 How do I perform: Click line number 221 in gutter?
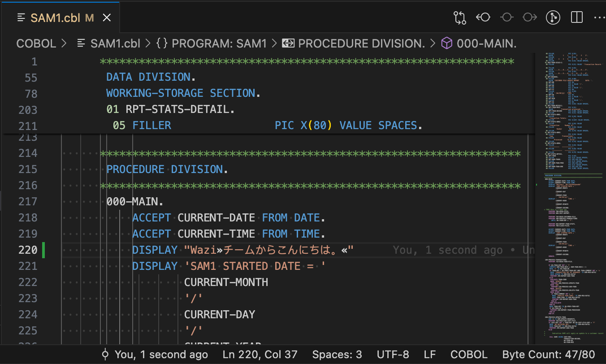coord(28,266)
